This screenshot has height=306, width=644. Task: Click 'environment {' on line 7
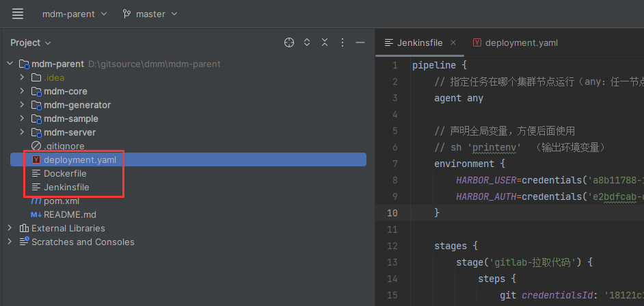[x=470, y=164]
